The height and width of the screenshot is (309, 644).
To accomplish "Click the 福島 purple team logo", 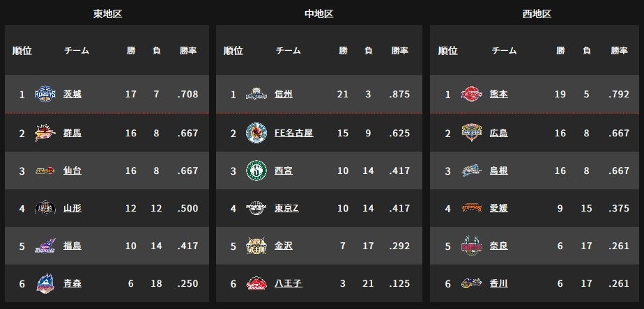I will (x=45, y=246).
